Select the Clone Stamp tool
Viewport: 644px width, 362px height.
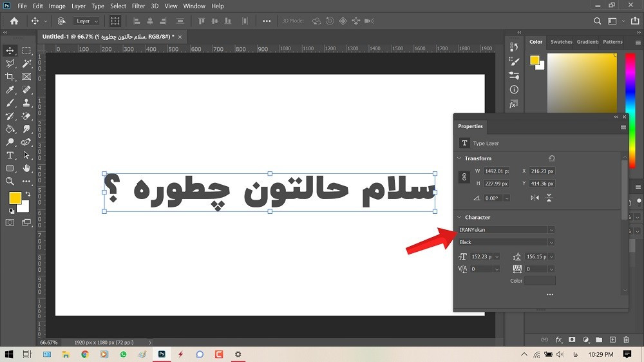[x=26, y=102]
